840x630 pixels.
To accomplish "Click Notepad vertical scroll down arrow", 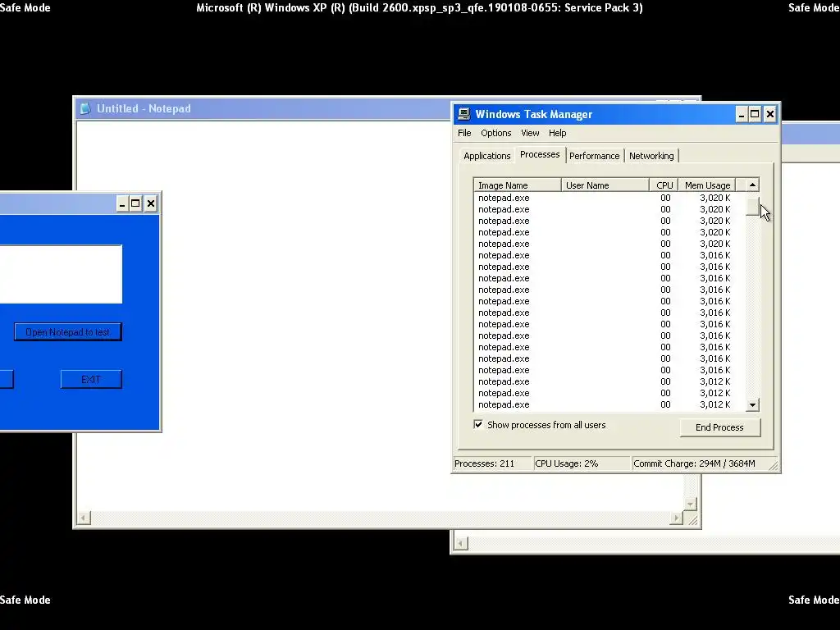I will coord(690,504).
